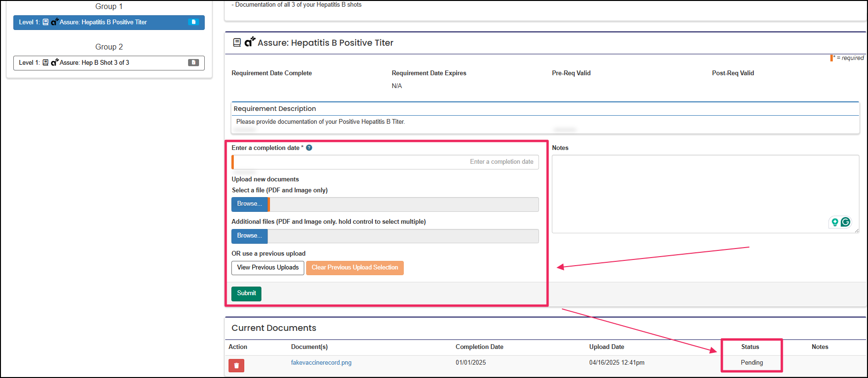The height and width of the screenshot is (378, 868).
Task: Delete fakevaccinerecord.png with the trash icon
Action: point(236,366)
